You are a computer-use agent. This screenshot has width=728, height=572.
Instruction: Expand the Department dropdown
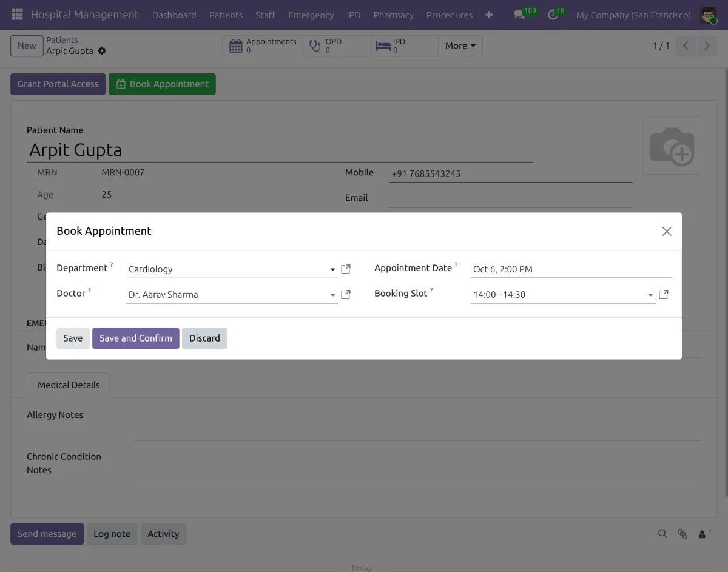(x=332, y=269)
